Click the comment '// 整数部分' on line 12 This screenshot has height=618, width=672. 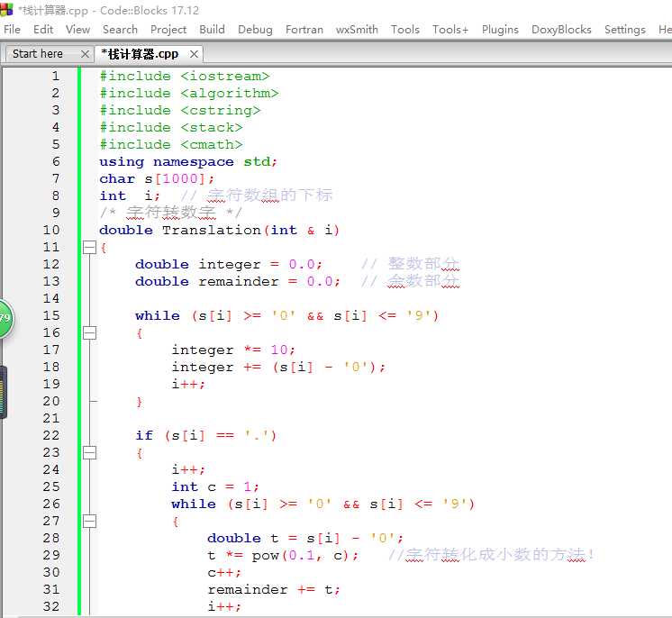[x=410, y=264]
